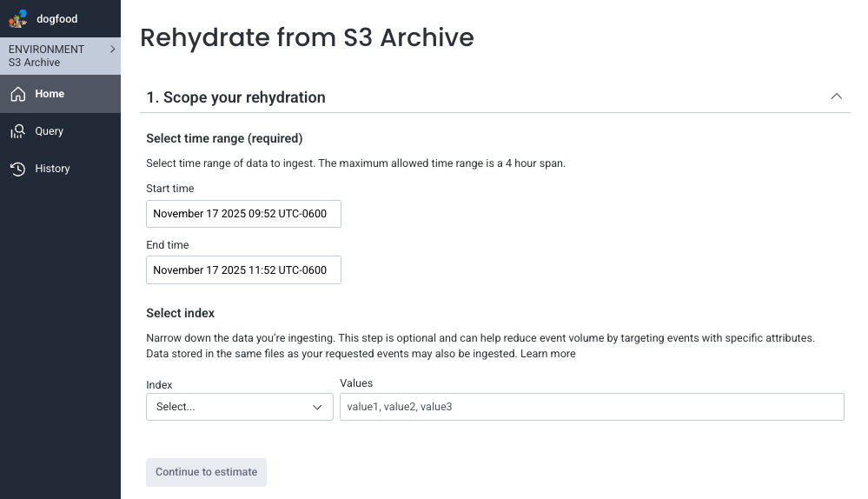
Task: Click the Home house icon in sidebar
Action: pyautogui.click(x=18, y=94)
